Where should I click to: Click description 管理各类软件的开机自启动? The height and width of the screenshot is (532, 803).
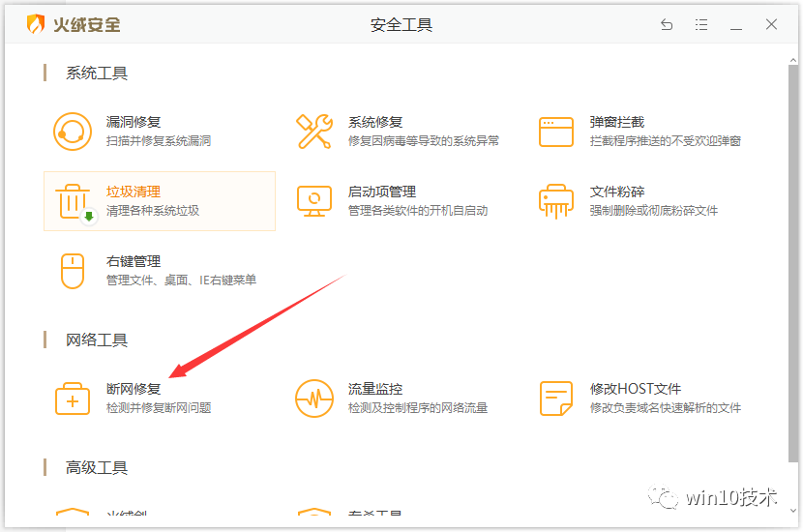point(418,211)
